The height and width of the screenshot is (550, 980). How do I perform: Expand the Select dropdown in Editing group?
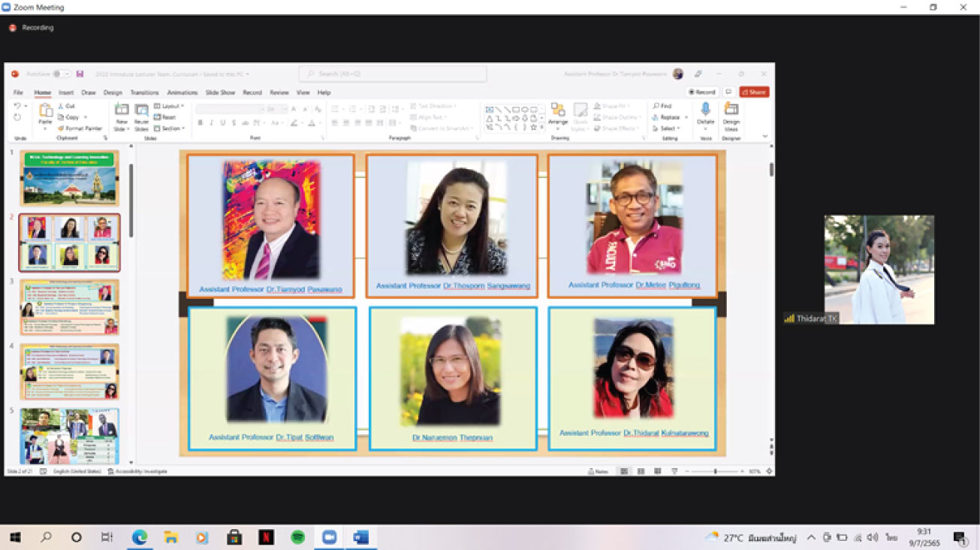click(x=667, y=128)
